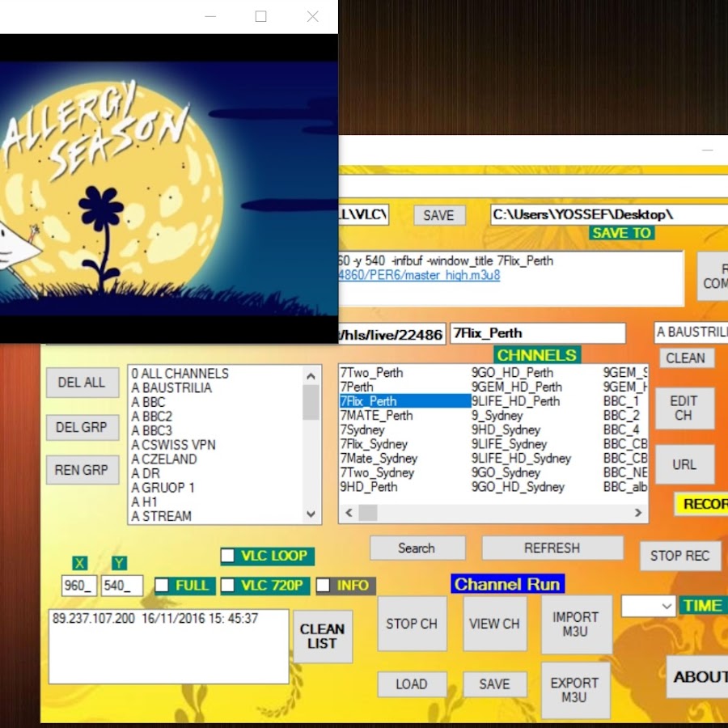Select the A BAUSTRILIA group in list
This screenshot has width=728, height=728.
click(171, 387)
